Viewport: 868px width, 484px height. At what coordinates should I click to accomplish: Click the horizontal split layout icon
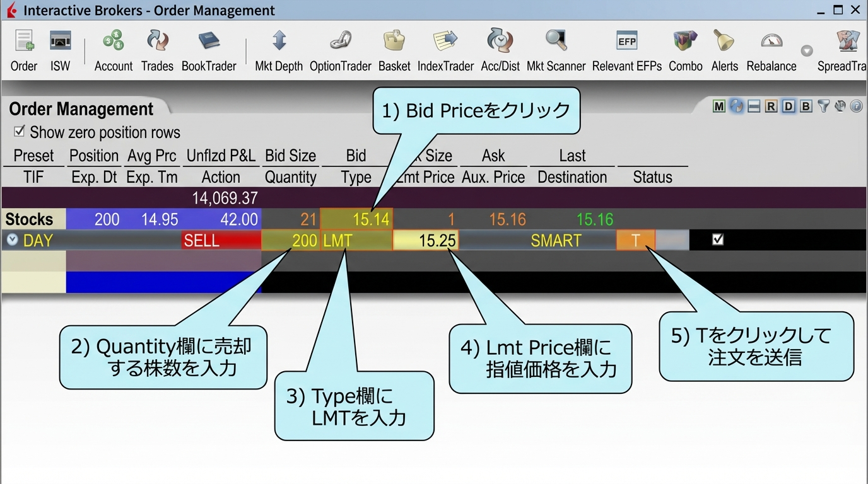tap(753, 107)
